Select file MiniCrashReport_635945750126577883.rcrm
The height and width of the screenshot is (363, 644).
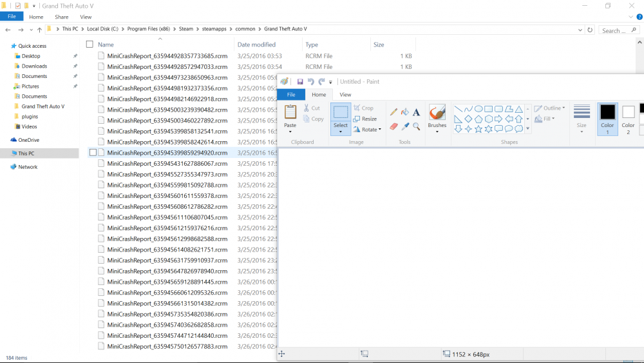pyautogui.click(x=167, y=346)
